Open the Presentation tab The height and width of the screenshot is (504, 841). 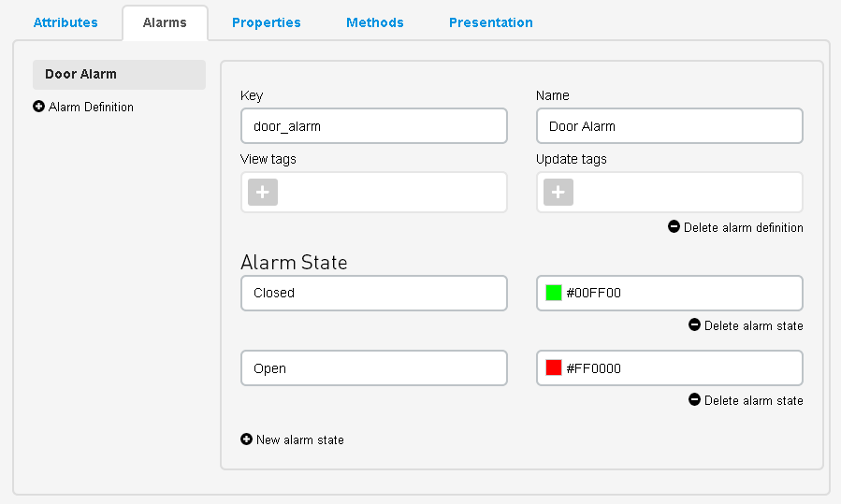[x=491, y=22]
